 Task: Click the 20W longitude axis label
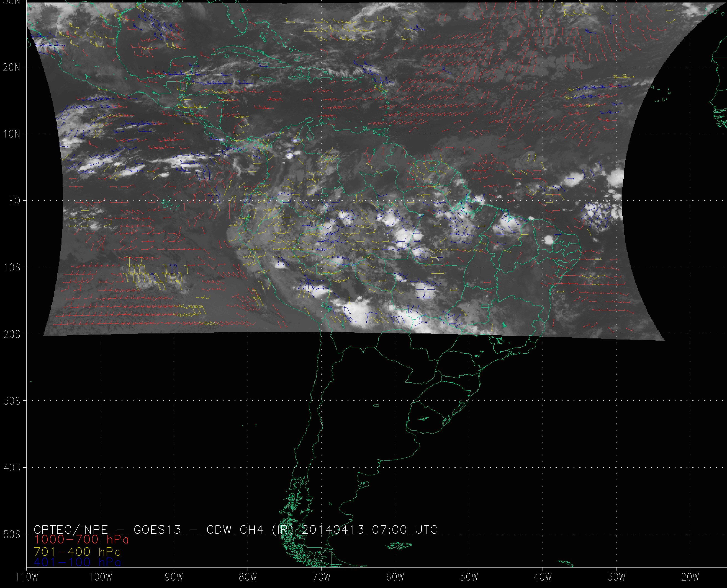(690, 577)
